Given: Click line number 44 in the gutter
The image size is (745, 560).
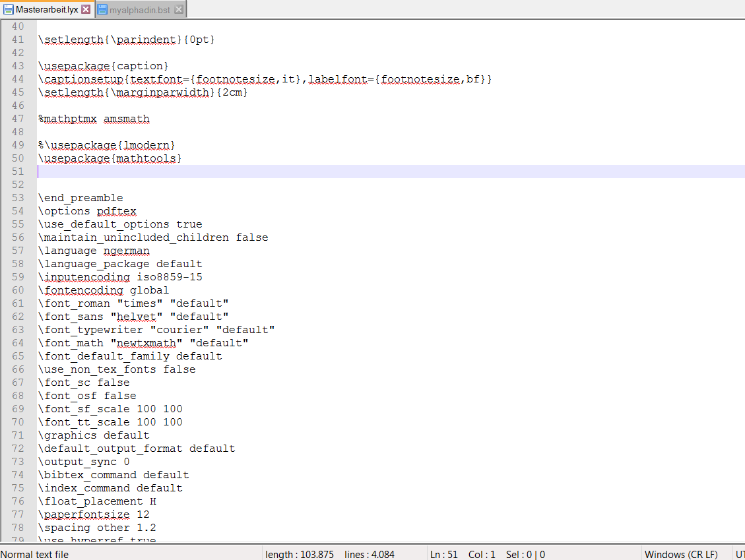Looking at the screenshot, I should [17, 79].
